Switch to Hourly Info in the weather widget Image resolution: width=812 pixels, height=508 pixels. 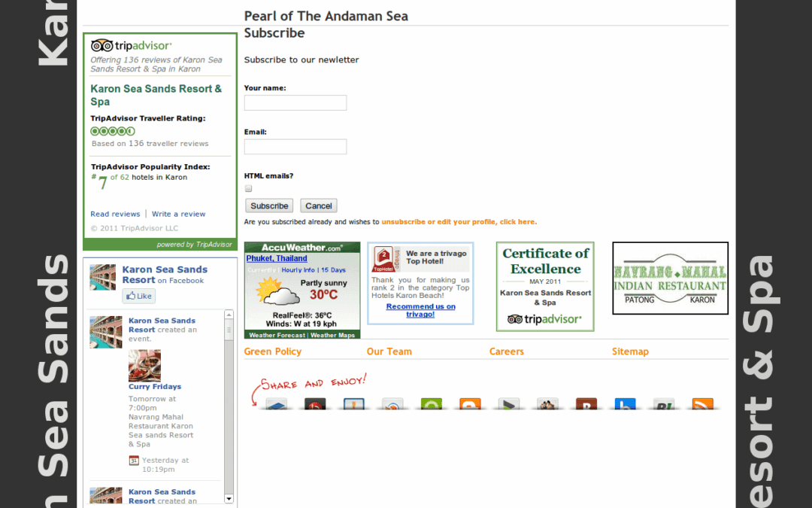click(298, 270)
